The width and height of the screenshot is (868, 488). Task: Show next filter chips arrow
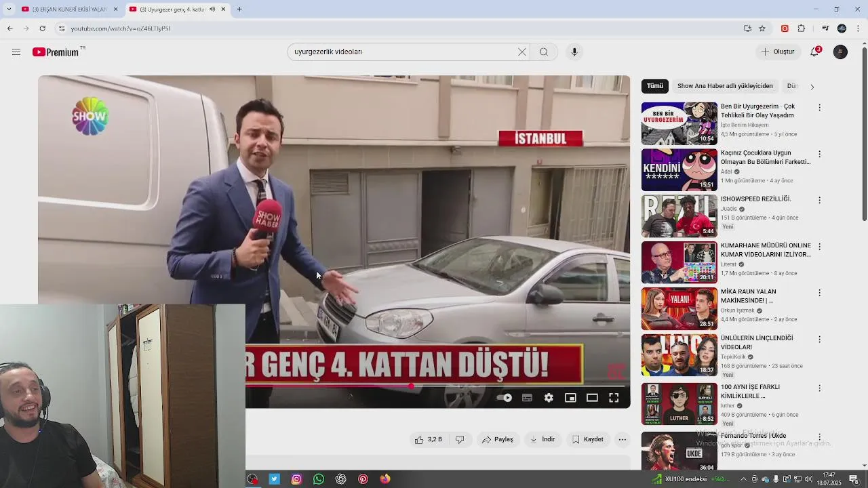tap(812, 87)
